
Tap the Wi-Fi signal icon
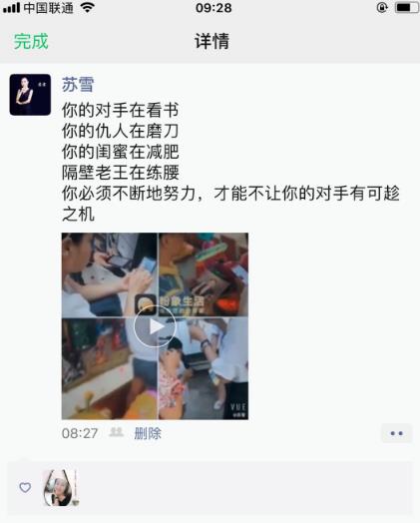point(88,8)
